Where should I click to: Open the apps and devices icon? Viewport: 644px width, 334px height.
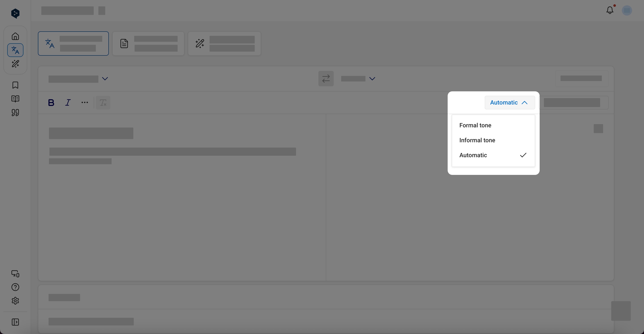[x=15, y=274]
